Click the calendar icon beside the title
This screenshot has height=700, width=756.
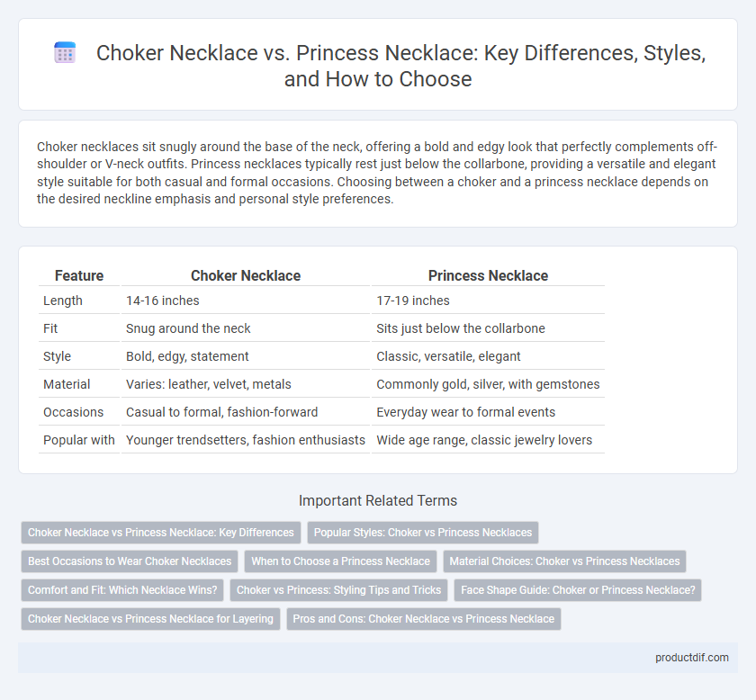point(65,52)
